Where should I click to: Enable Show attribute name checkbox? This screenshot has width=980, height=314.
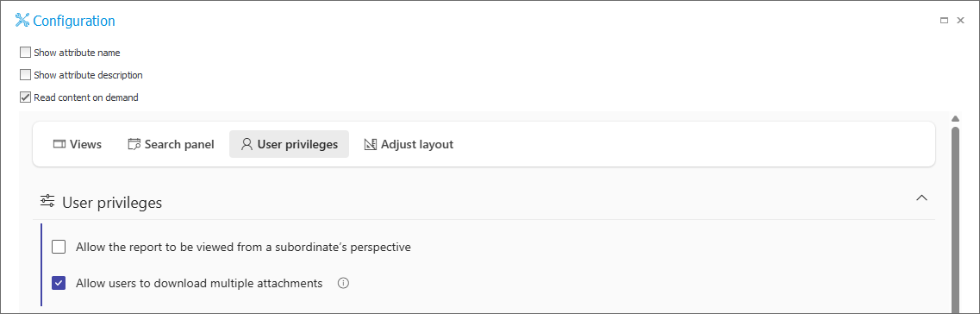click(25, 53)
